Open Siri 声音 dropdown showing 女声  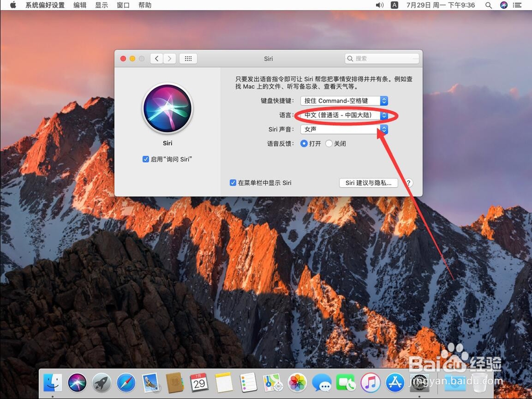344,129
